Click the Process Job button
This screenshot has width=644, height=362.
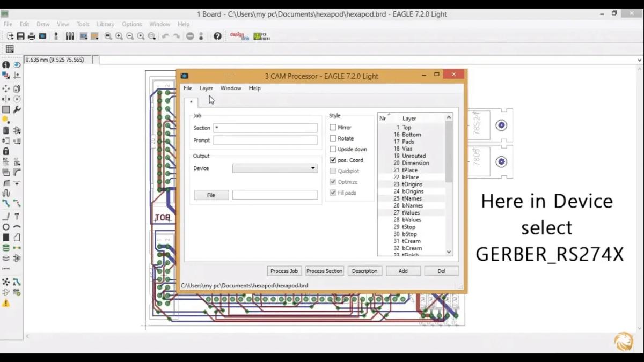point(284,271)
